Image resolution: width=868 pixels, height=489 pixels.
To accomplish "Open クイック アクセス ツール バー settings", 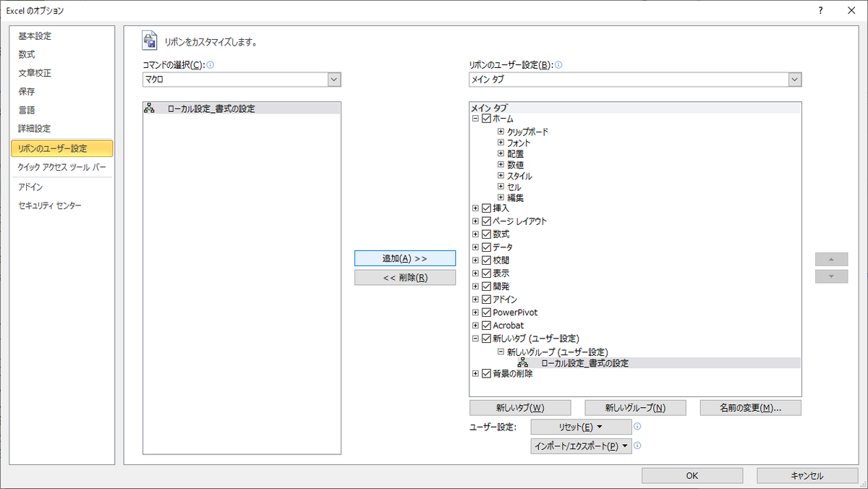I will point(61,167).
